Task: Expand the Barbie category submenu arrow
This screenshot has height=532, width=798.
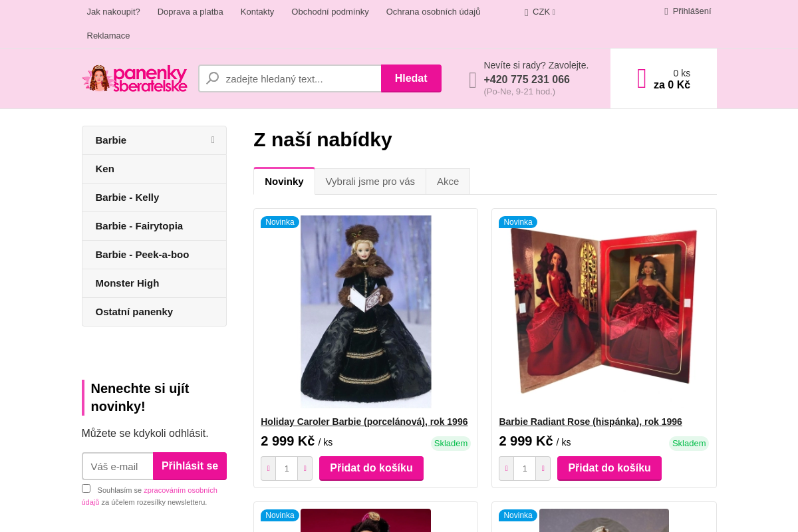Action: click(213, 140)
